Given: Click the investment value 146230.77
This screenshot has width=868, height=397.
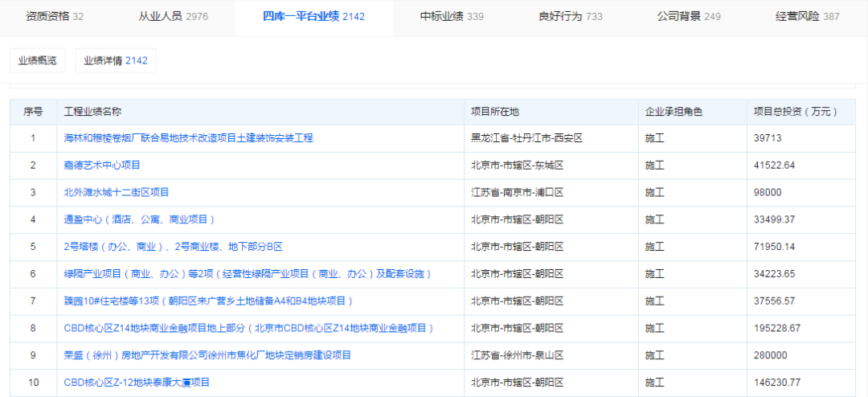Looking at the screenshot, I should coord(777,383).
